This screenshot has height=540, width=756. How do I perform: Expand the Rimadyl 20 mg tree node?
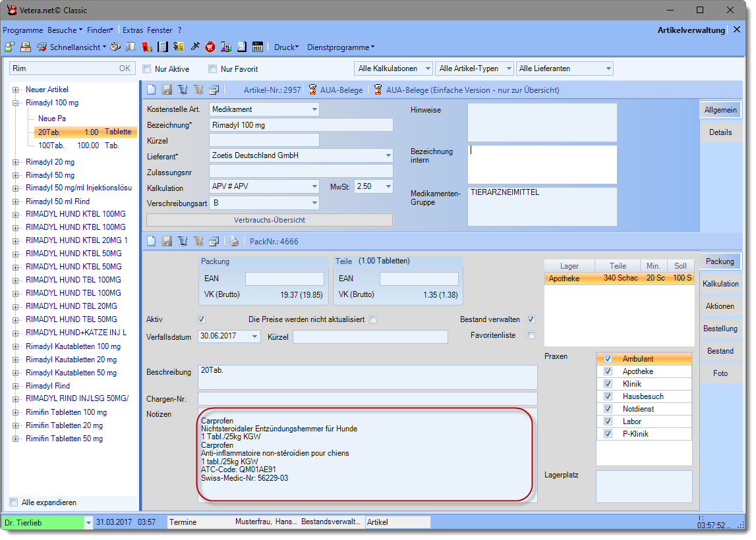(x=15, y=162)
